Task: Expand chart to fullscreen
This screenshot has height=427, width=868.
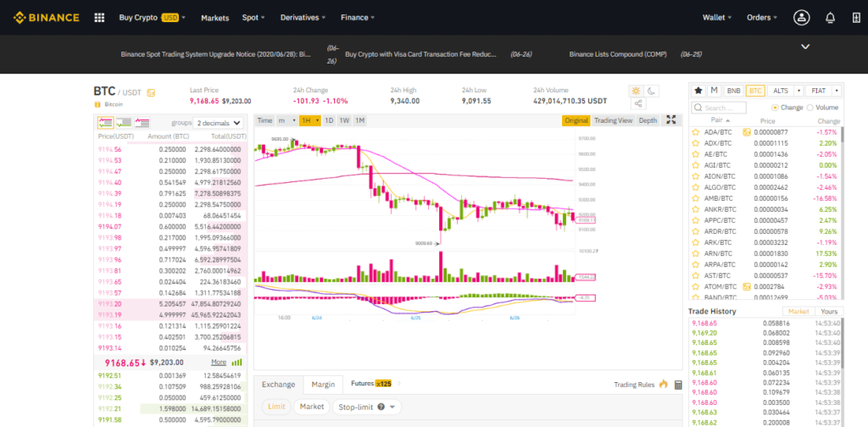Action: point(671,119)
